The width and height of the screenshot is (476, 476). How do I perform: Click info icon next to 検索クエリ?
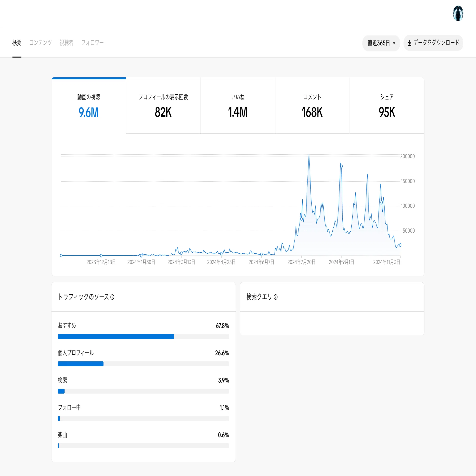point(276,297)
